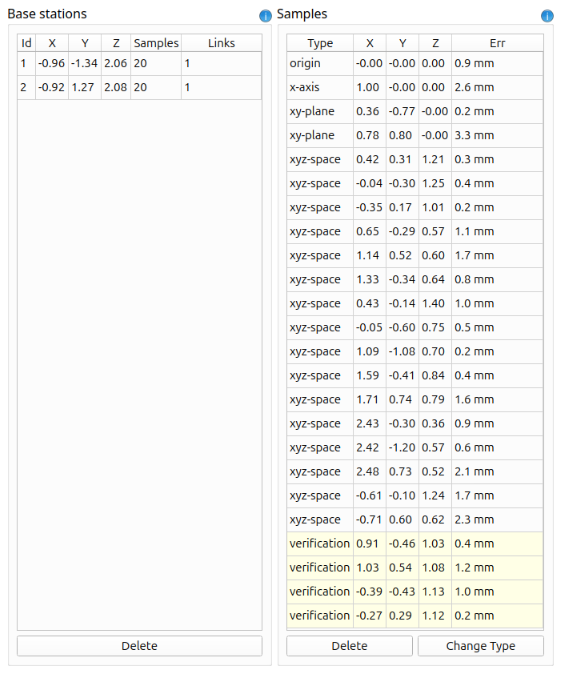The height and width of the screenshot is (673, 561).
Task: Select base station row with Id 2
Action: (x=139, y=88)
